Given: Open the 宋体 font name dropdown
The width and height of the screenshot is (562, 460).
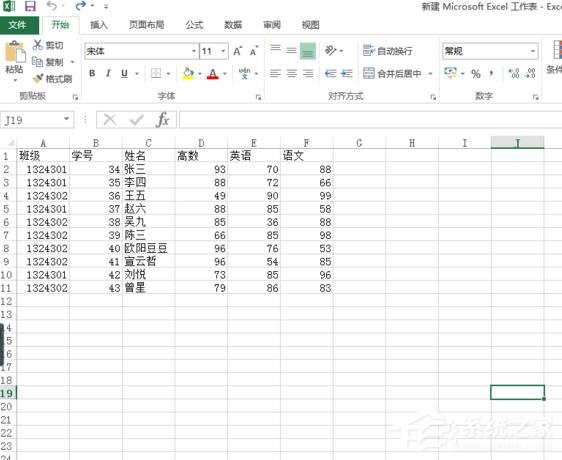Looking at the screenshot, I should point(194,51).
